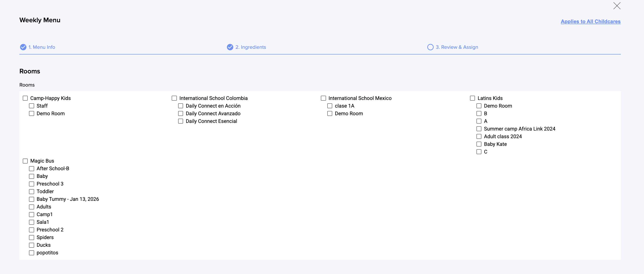Go to the 1. Menu Info tab

pos(42,47)
